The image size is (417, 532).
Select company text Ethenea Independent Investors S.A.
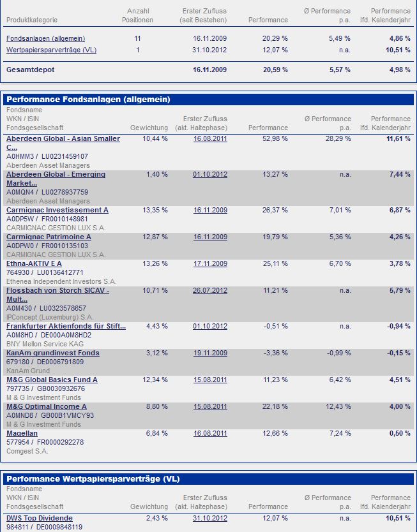coord(61,281)
